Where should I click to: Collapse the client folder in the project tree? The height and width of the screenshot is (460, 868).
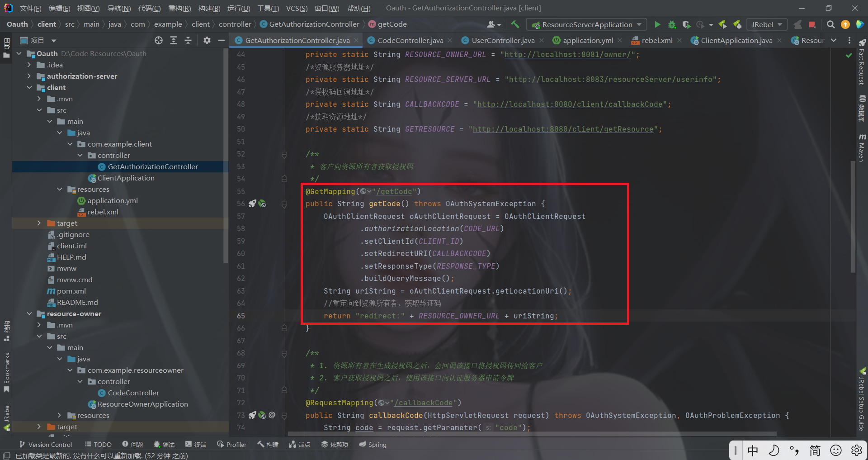point(30,87)
